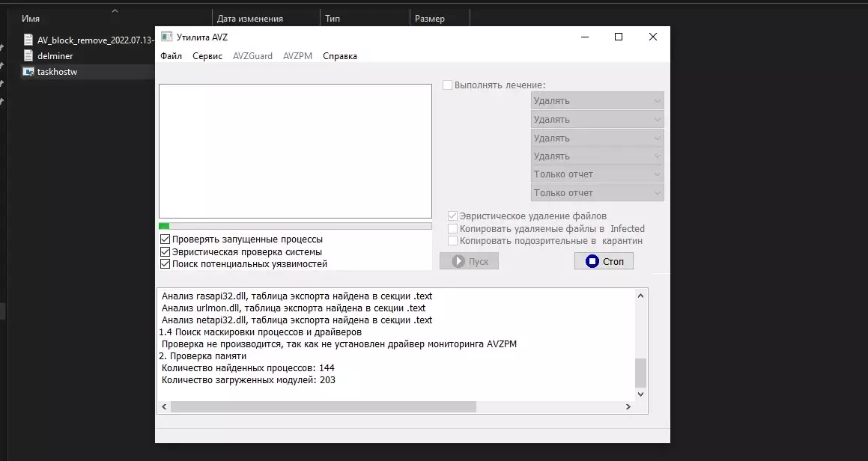Open the AVZGuard menu
The height and width of the screenshot is (461, 868).
tap(252, 56)
